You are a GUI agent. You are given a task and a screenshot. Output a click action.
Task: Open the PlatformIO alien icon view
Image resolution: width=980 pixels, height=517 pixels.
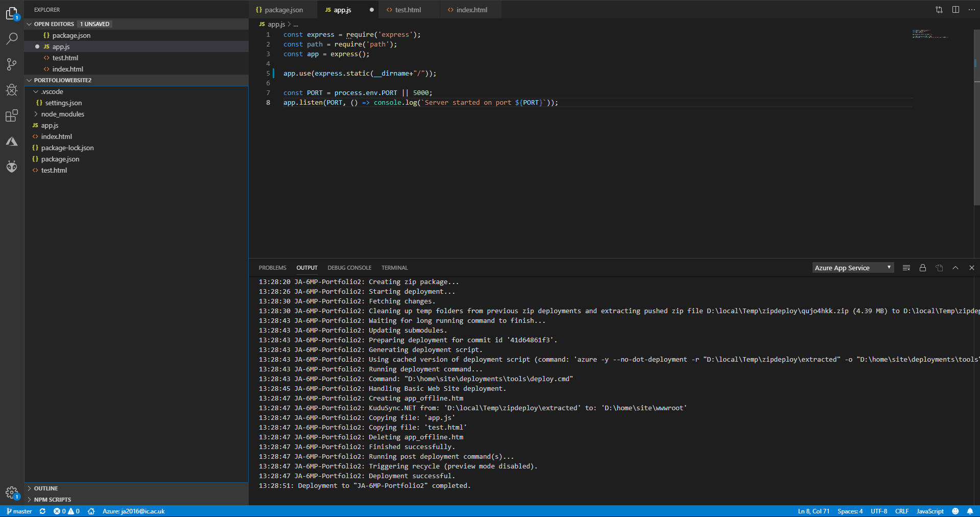[12, 167]
